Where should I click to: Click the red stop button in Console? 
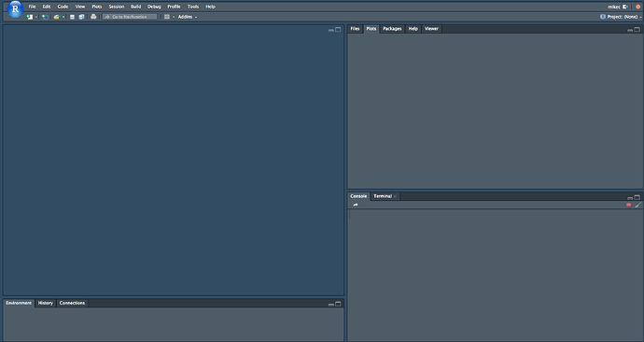629,205
